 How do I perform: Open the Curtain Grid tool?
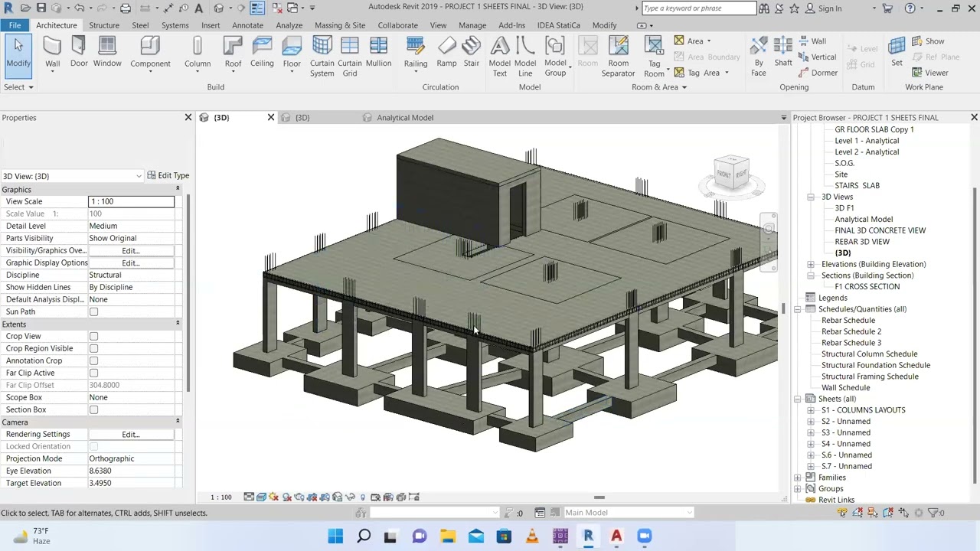click(349, 57)
